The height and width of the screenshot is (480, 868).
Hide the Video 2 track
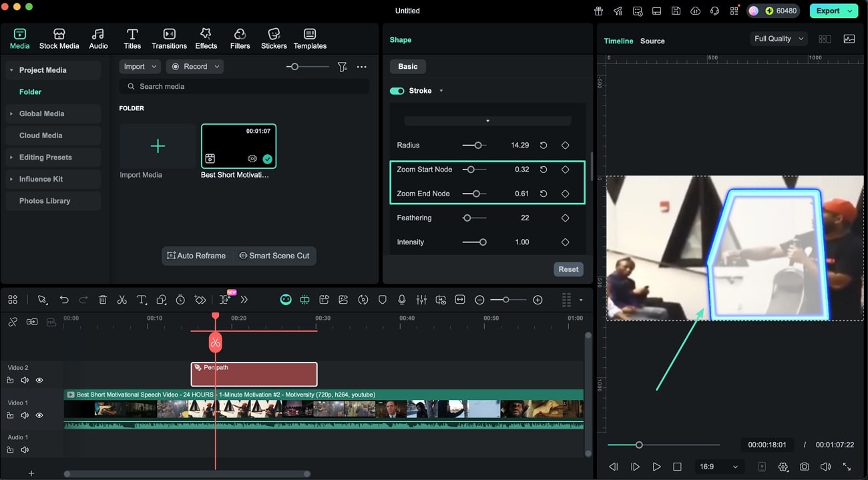tap(39, 381)
